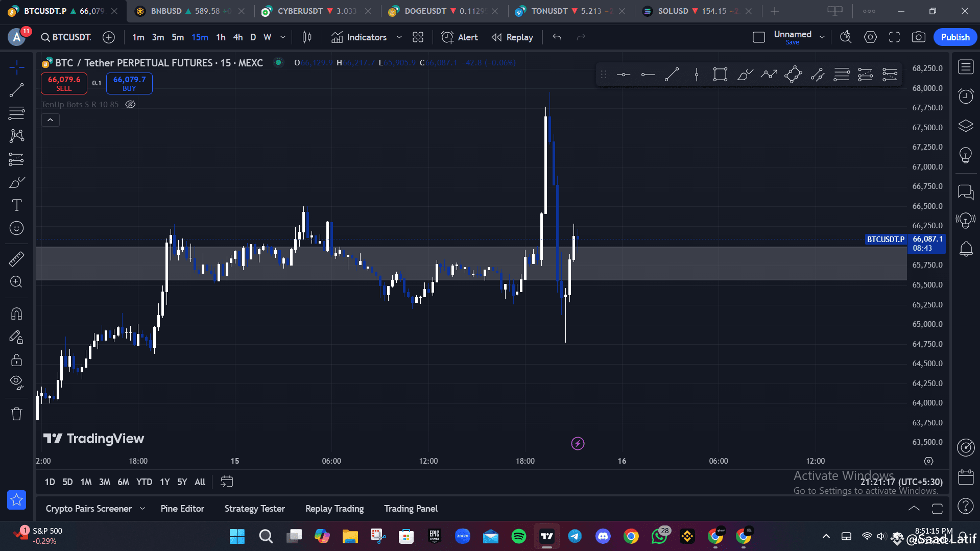Maximize the bottom panel

point(937,509)
